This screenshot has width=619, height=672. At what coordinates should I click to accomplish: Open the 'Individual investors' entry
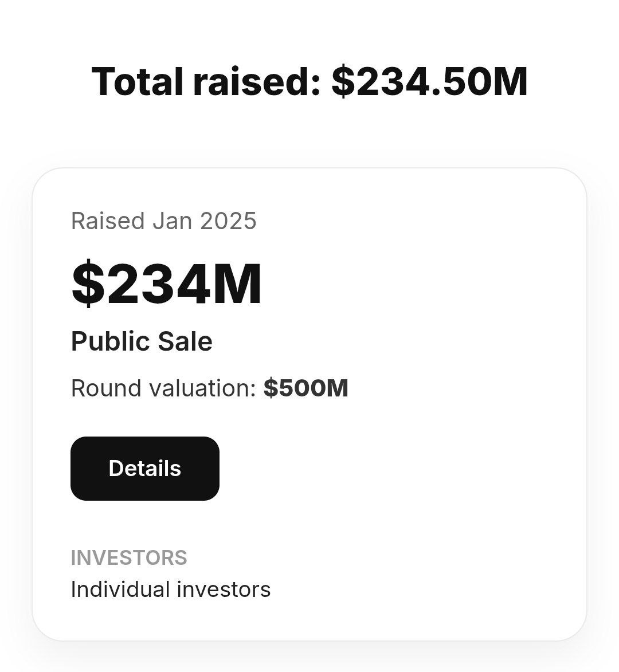[x=171, y=590]
